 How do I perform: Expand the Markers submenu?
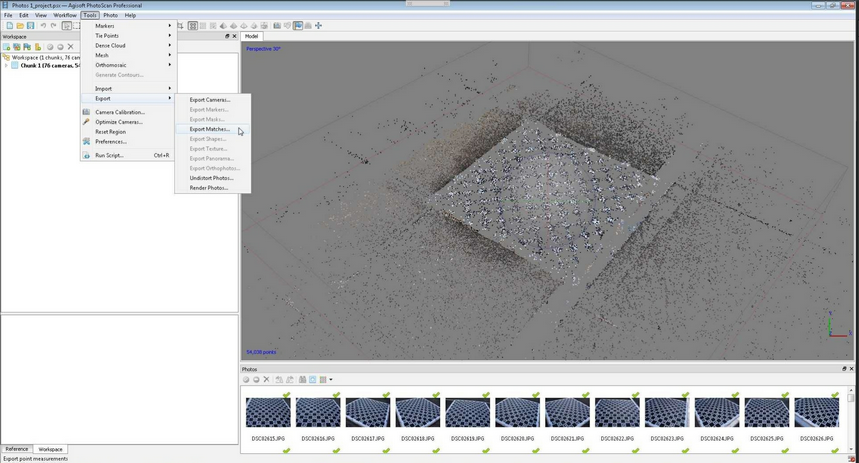[128, 26]
